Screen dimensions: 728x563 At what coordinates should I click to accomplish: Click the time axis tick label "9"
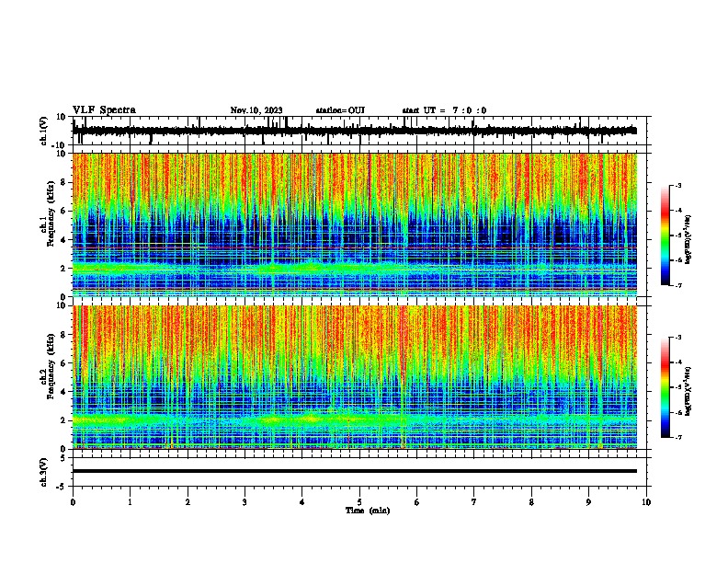click(588, 502)
